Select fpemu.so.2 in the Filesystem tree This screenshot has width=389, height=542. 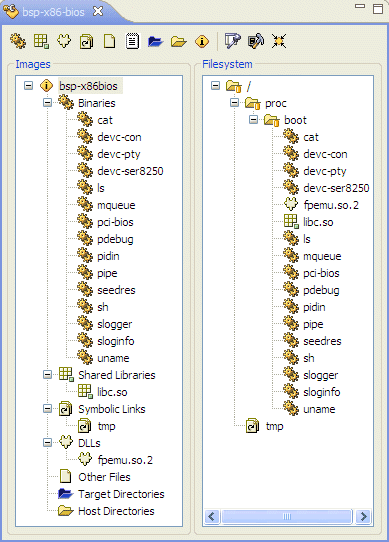click(331, 205)
